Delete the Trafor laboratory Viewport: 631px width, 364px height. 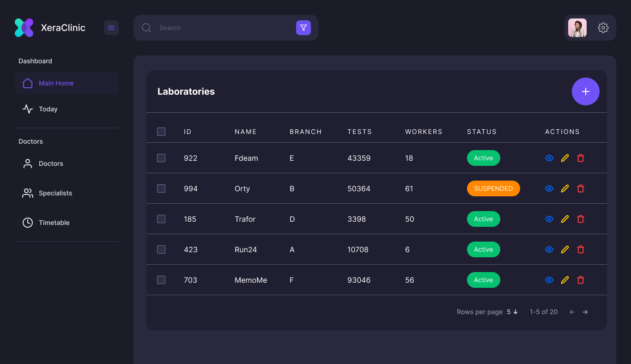click(581, 218)
